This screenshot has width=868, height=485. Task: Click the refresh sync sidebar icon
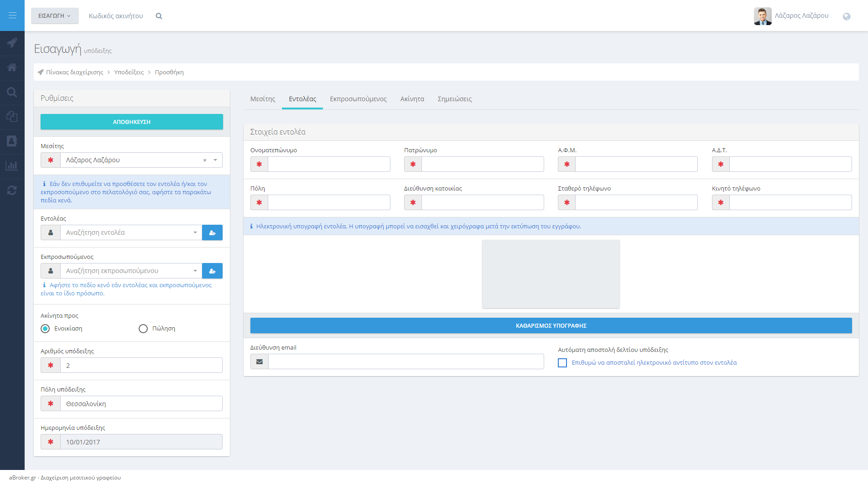12,191
